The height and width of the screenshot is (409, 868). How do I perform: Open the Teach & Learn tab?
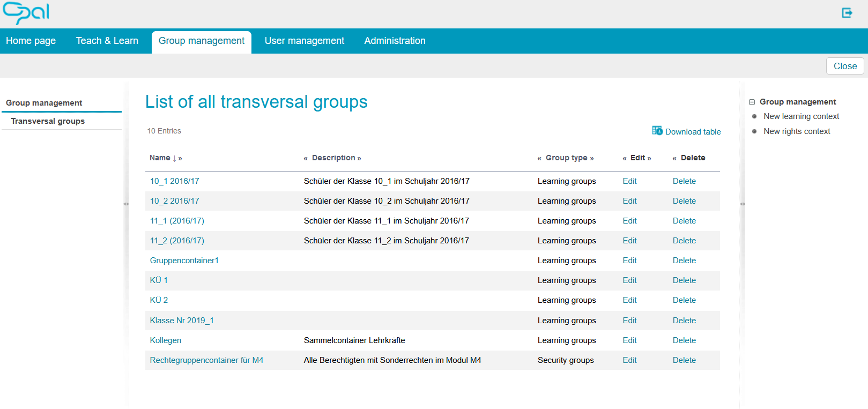(x=107, y=41)
